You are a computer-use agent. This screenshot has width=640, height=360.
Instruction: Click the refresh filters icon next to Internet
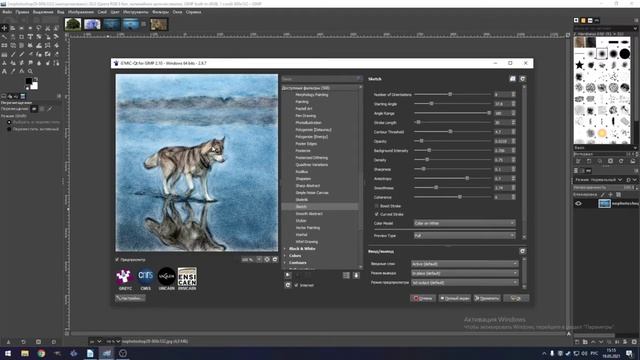[288, 285]
